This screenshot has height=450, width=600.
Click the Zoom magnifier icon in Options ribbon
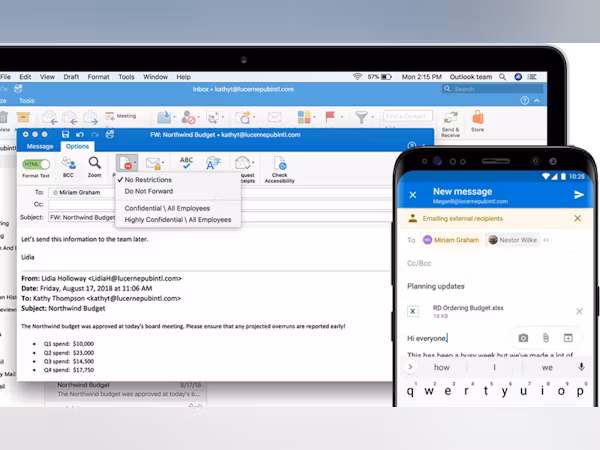click(94, 162)
